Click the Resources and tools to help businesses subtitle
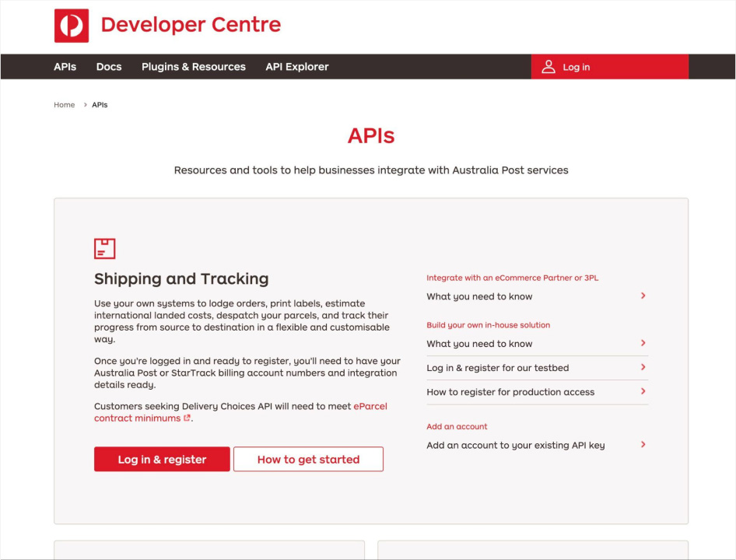This screenshot has height=560, width=736. [371, 170]
